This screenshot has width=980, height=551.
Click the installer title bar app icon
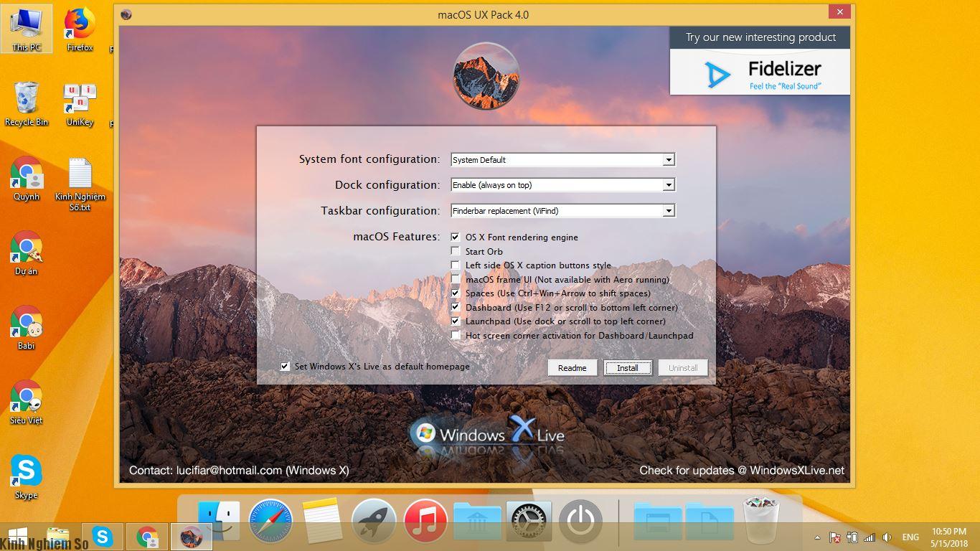(126, 14)
